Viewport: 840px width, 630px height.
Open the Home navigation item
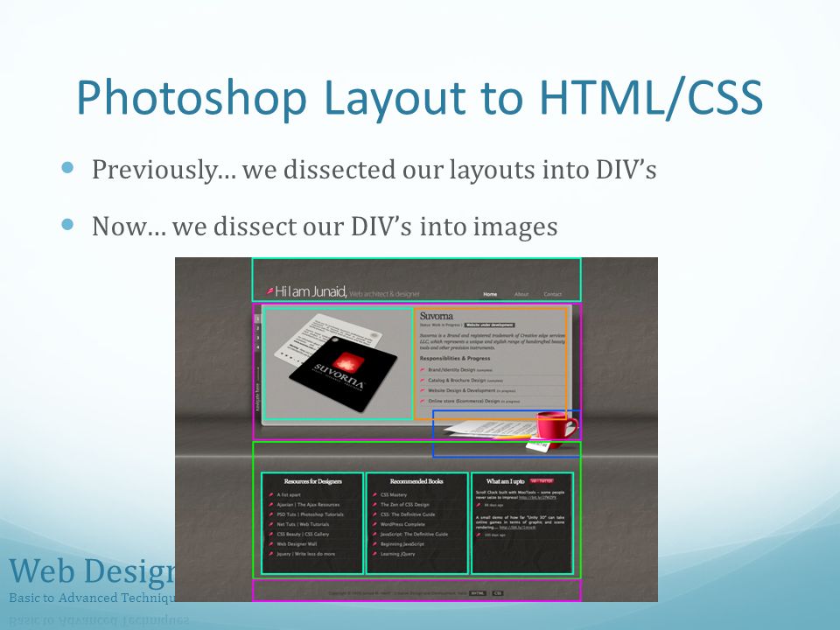490,294
